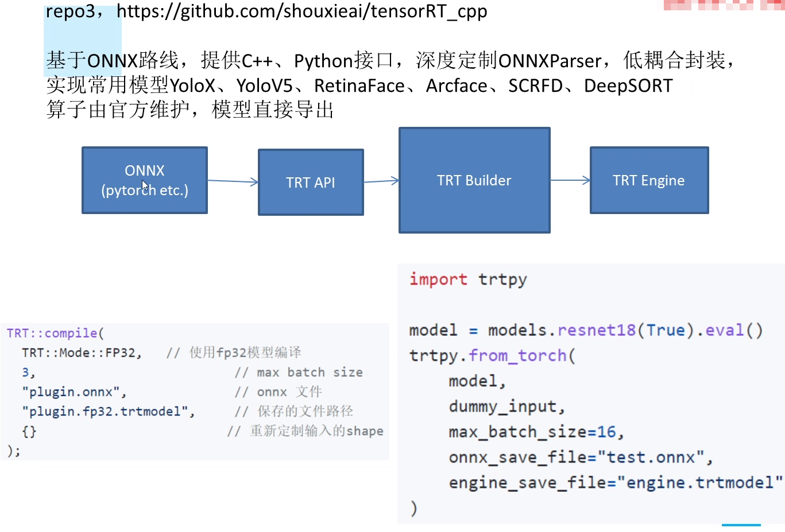Click the '// max batch size' comment

click(x=299, y=372)
